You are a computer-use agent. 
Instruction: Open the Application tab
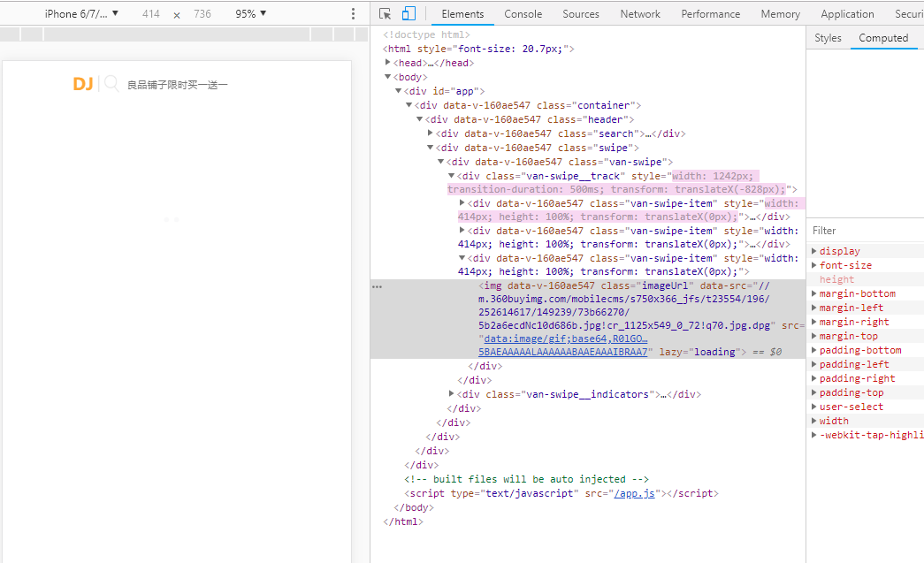click(847, 13)
